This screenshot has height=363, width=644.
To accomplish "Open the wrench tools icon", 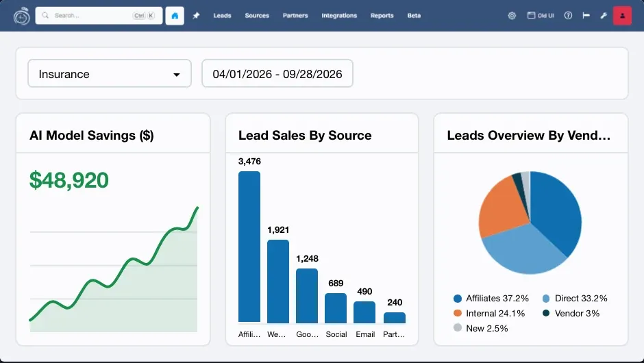I will (604, 16).
